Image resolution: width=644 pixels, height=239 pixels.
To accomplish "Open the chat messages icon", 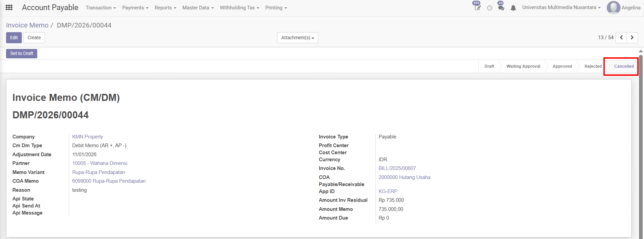I will click(501, 8).
